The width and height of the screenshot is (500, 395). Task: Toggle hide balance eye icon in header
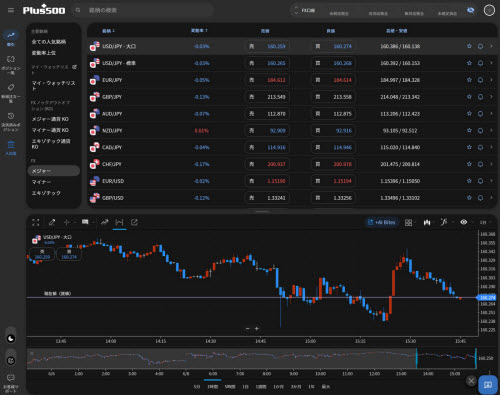pos(470,10)
